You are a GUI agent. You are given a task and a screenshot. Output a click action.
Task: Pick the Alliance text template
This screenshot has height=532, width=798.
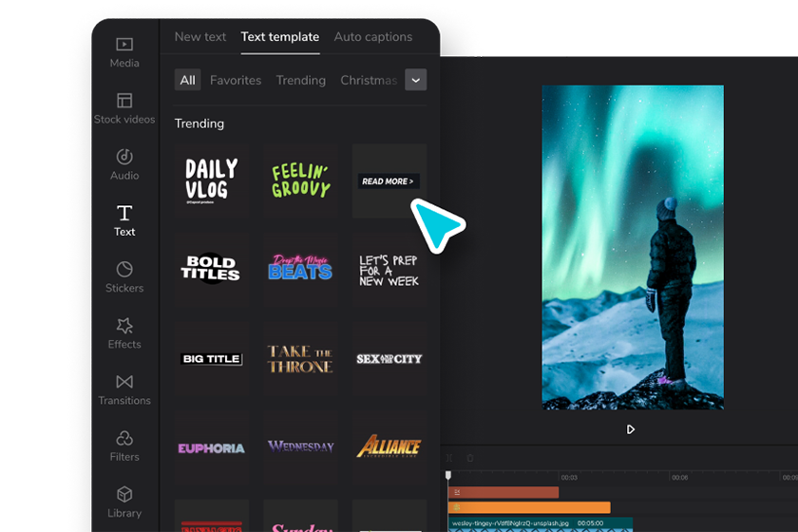pyautogui.click(x=389, y=448)
